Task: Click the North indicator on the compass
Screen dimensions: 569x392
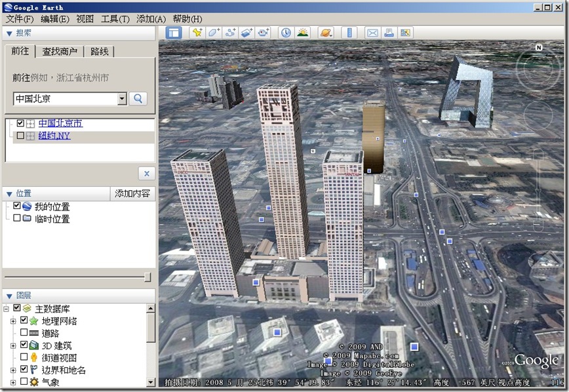Action: 539,47
